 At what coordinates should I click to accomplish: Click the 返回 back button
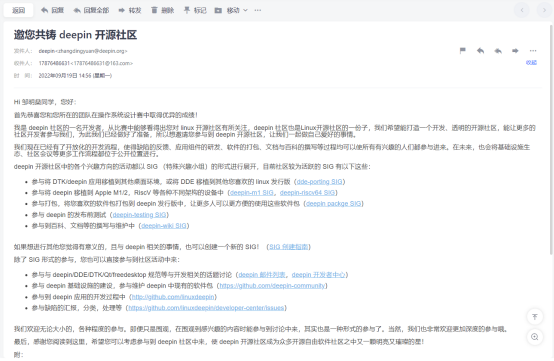point(18,10)
